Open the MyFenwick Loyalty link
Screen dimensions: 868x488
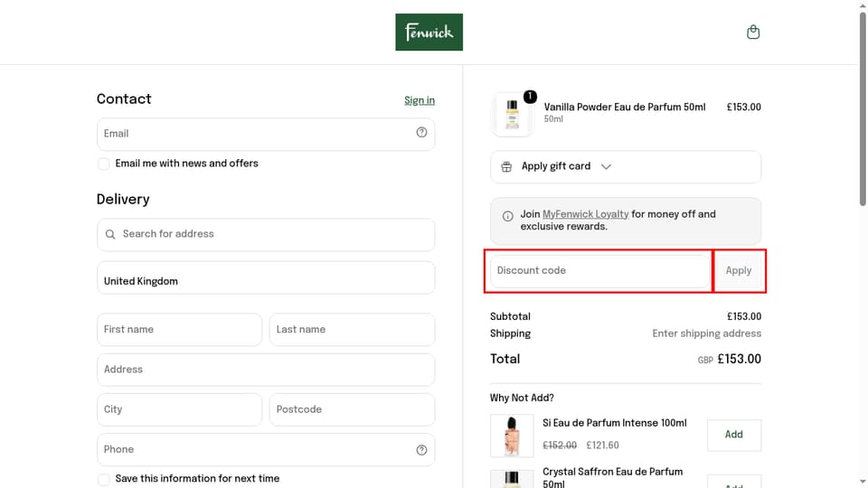pos(586,214)
